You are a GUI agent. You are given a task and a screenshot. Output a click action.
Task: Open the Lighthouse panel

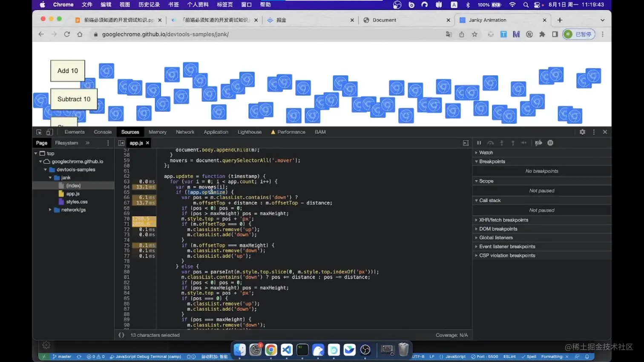250,132
